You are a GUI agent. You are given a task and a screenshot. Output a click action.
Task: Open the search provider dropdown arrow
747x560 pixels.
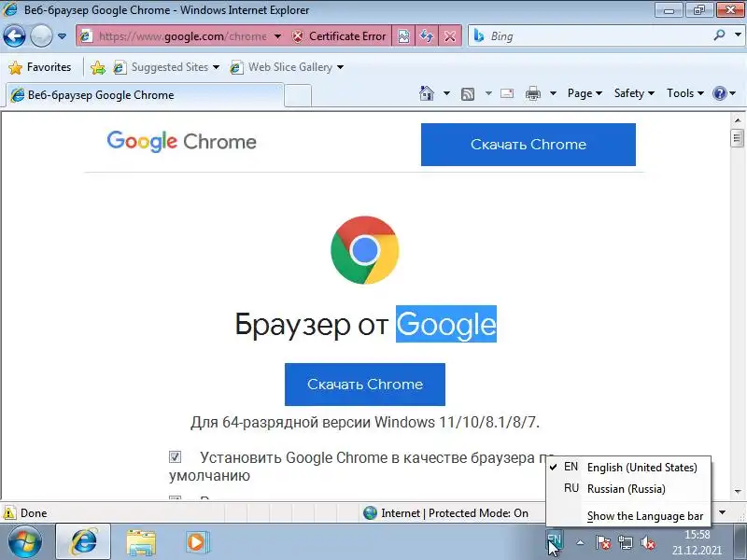point(738,35)
